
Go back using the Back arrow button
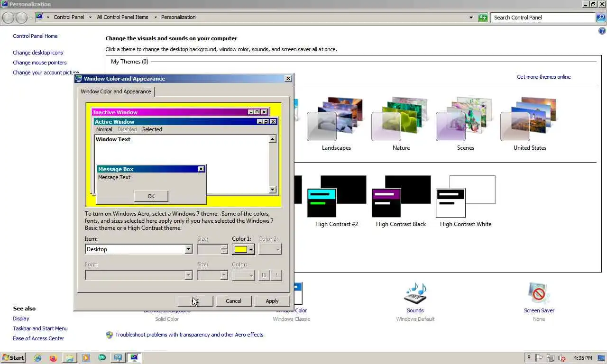8,18
